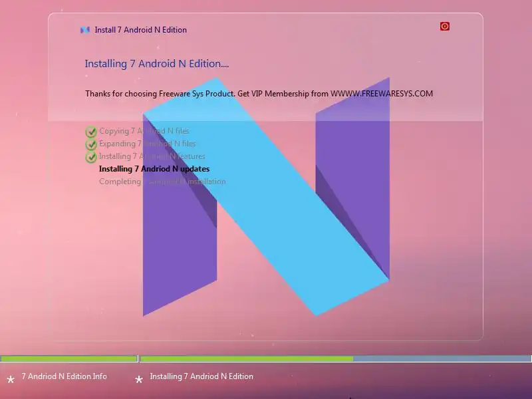The width and height of the screenshot is (532, 399).
Task: Click the Android N logo icon in the title
Action: (x=85, y=30)
